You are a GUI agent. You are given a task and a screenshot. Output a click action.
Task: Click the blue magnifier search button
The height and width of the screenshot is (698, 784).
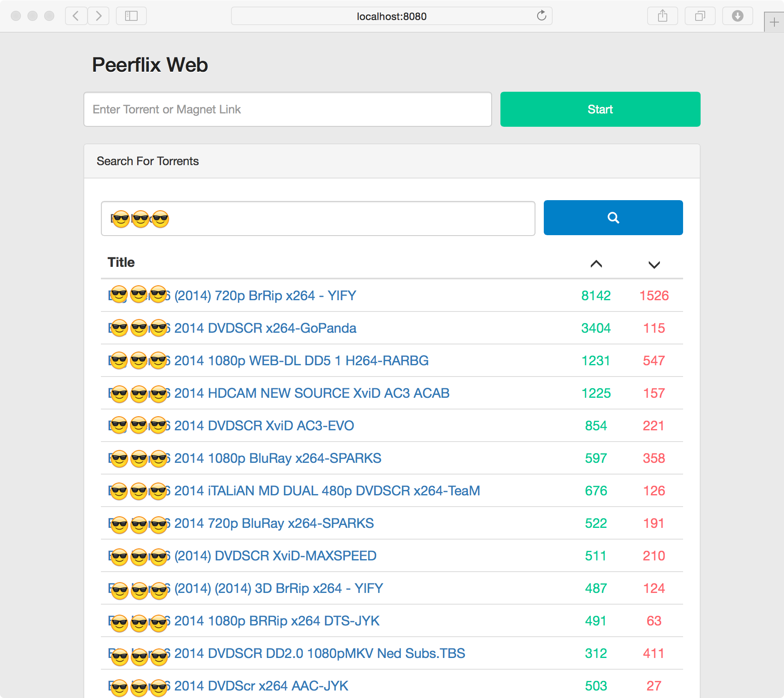pos(613,218)
